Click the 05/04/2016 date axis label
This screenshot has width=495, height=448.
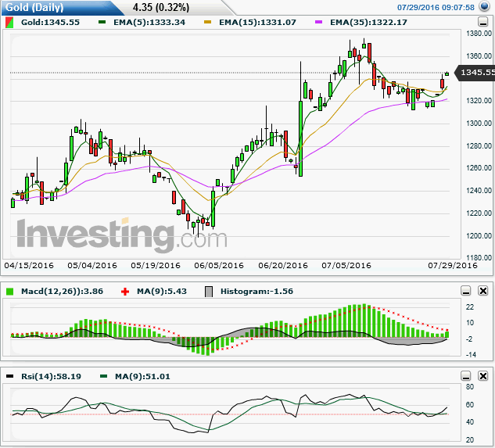pyautogui.click(x=92, y=266)
